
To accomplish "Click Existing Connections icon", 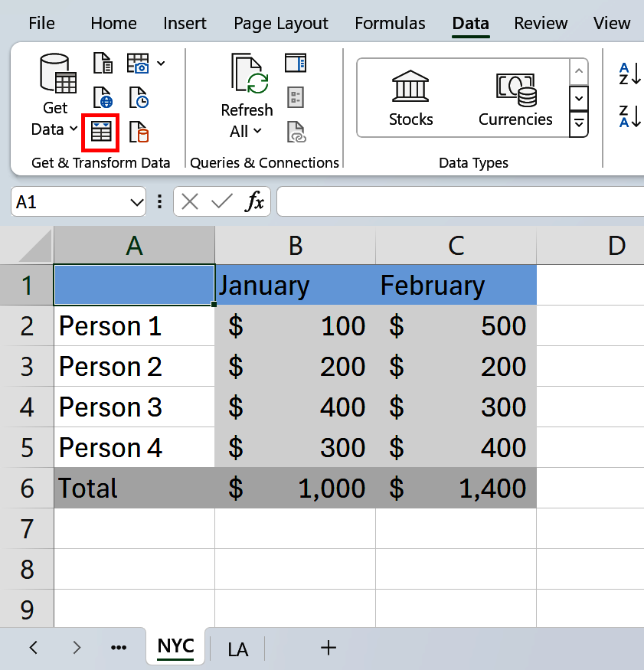I will (x=140, y=132).
